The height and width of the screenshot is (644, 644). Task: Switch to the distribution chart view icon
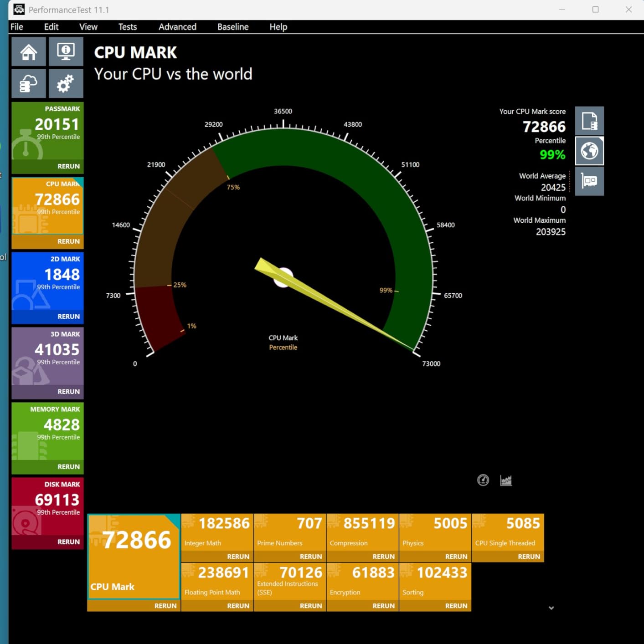click(x=506, y=480)
